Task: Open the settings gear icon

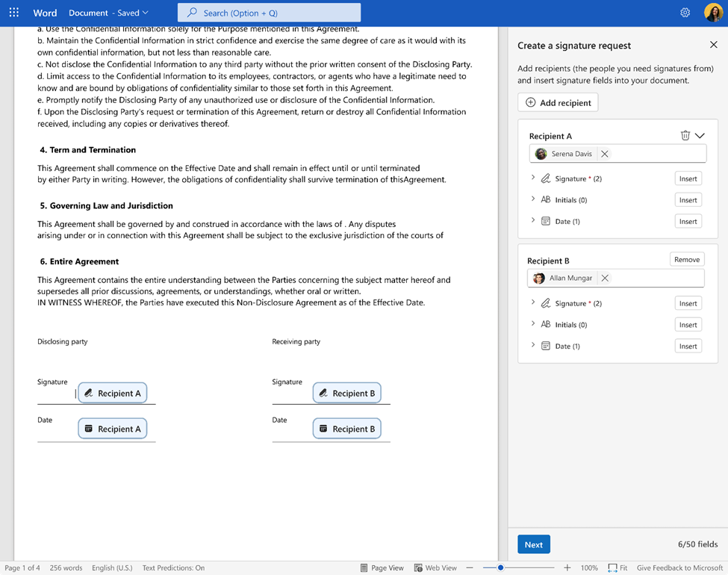Action: pyautogui.click(x=685, y=13)
